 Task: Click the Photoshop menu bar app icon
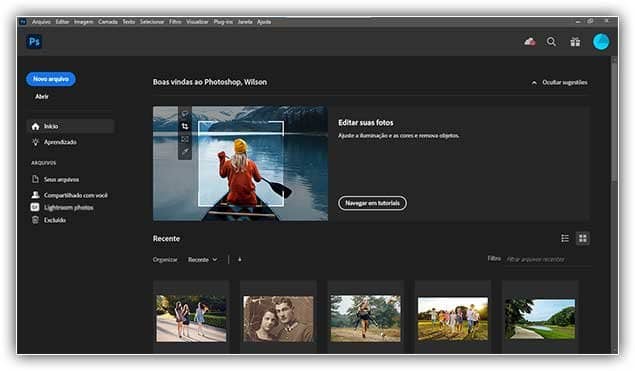(x=23, y=22)
